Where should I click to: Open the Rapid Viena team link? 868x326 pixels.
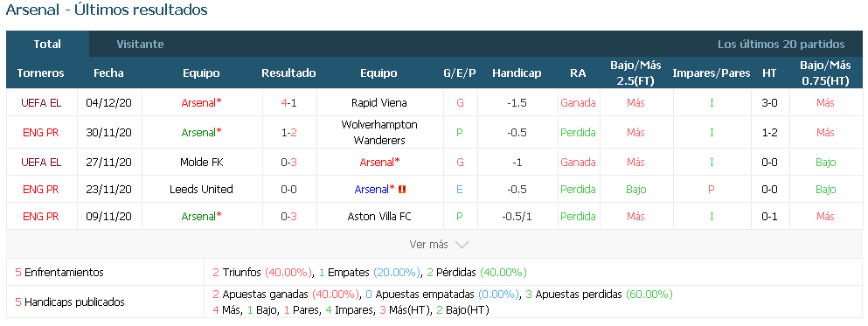click(379, 102)
